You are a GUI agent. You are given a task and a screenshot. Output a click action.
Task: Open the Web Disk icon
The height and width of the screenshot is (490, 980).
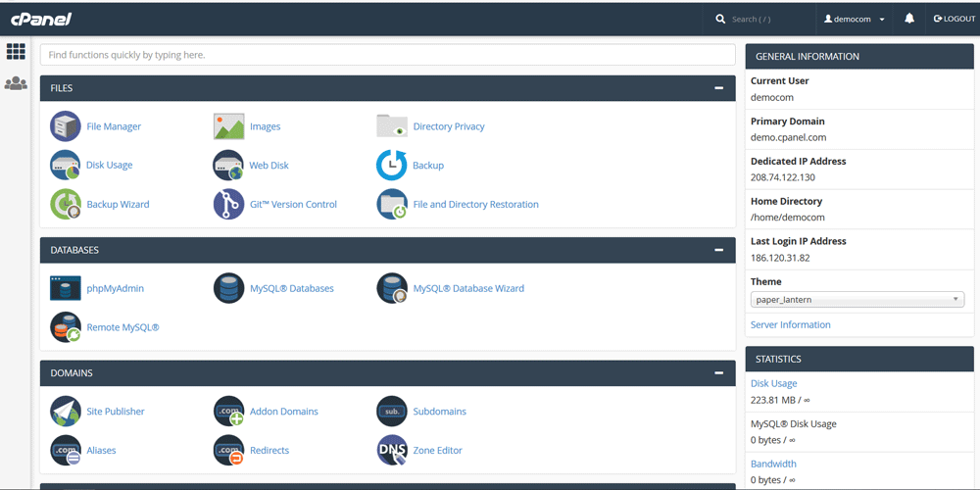(x=228, y=165)
